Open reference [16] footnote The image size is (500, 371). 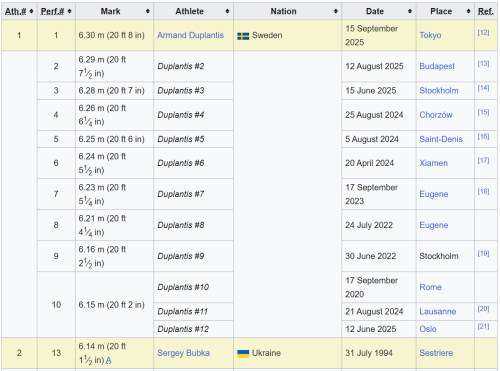[483, 137]
